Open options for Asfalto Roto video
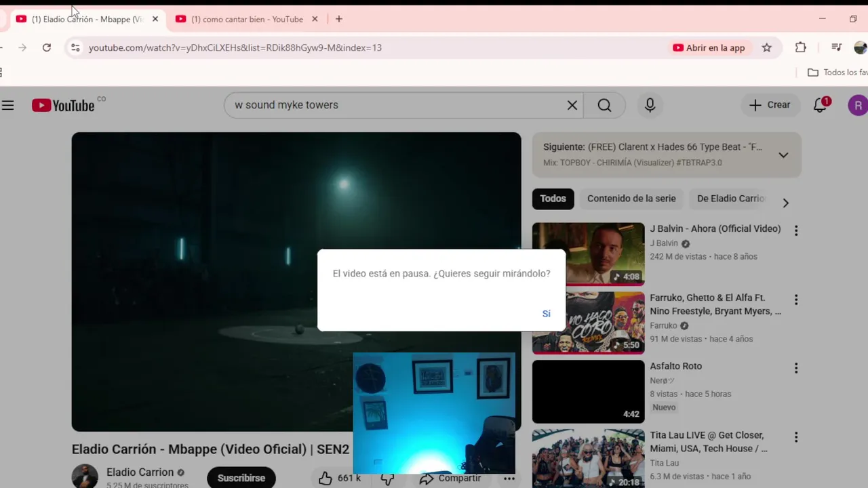Image resolution: width=868 pixels, height=488 pixels. [x=796, y=368]
